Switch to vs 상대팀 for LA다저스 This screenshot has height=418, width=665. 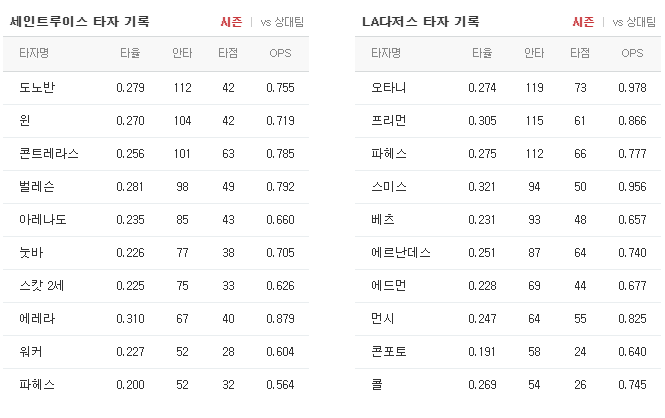point(634,22)
